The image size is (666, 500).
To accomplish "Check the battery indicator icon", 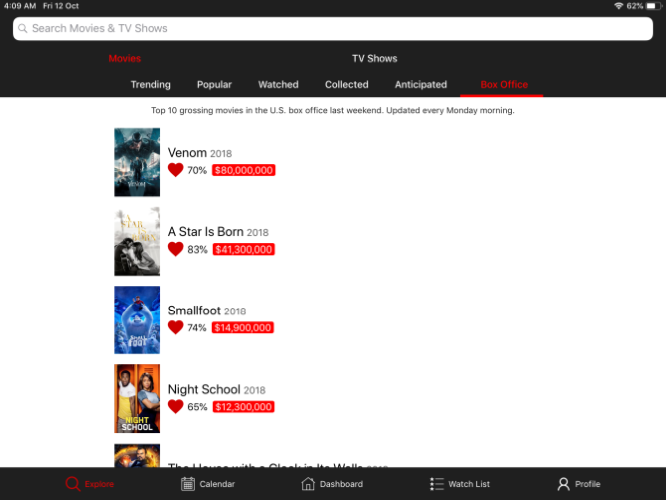I will point(653,6).
